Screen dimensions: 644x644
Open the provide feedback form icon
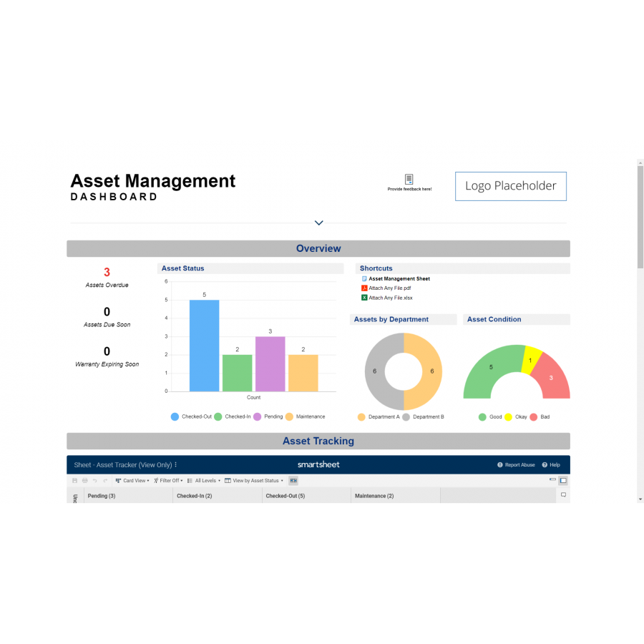tap(409, 180)
